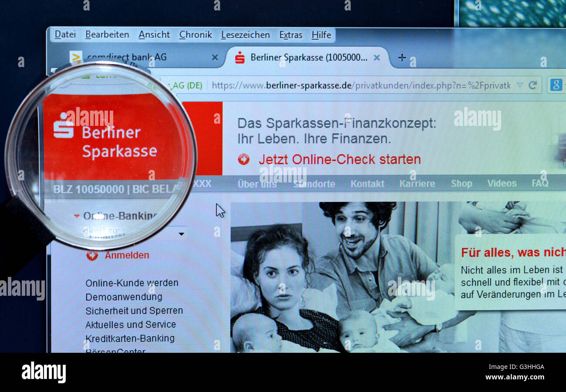
Task: Reload the current page
Action: [532, 85]
